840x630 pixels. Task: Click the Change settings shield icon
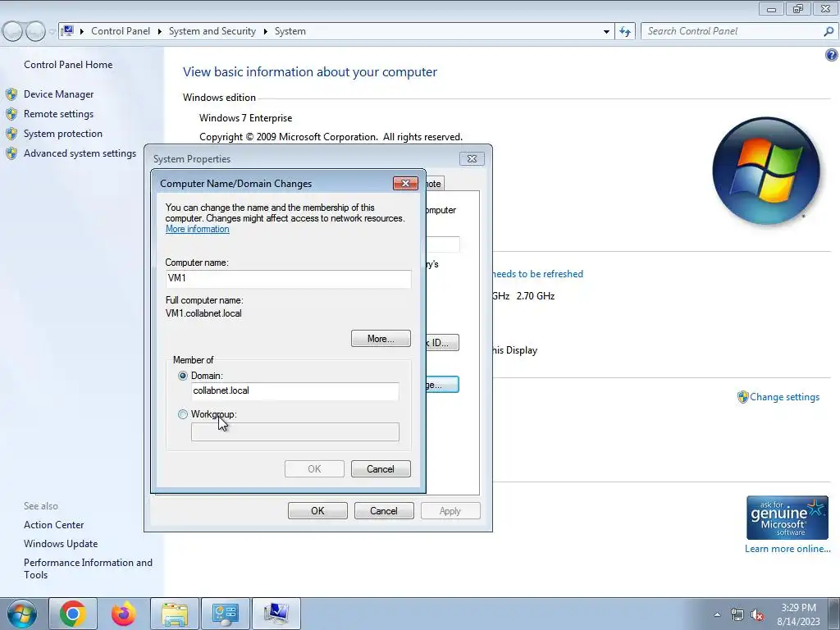[742, 397]
